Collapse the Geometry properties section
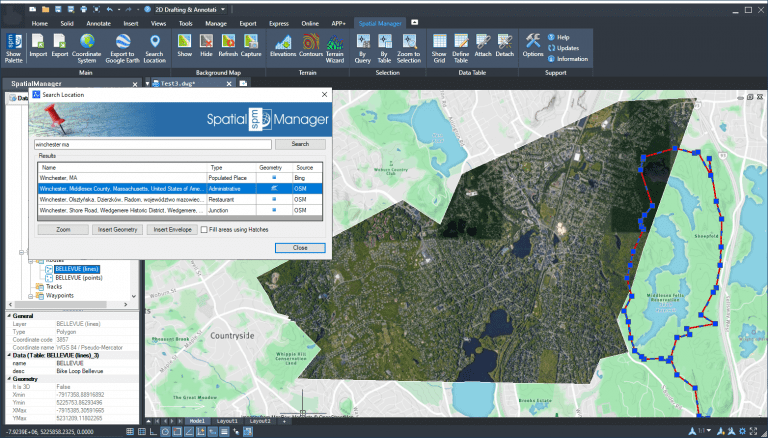Viewport: 768px width, 438px height. tap(9, 379)
